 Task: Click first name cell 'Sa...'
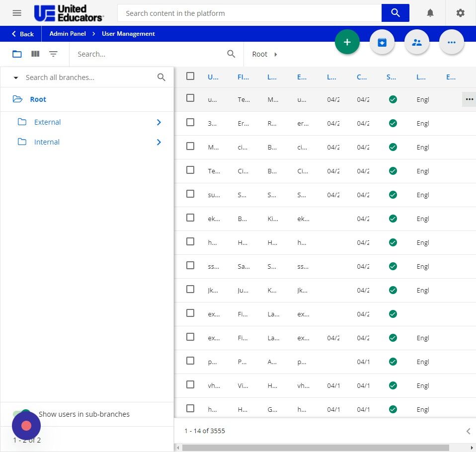pyautogui.click(x=243, y=267)
